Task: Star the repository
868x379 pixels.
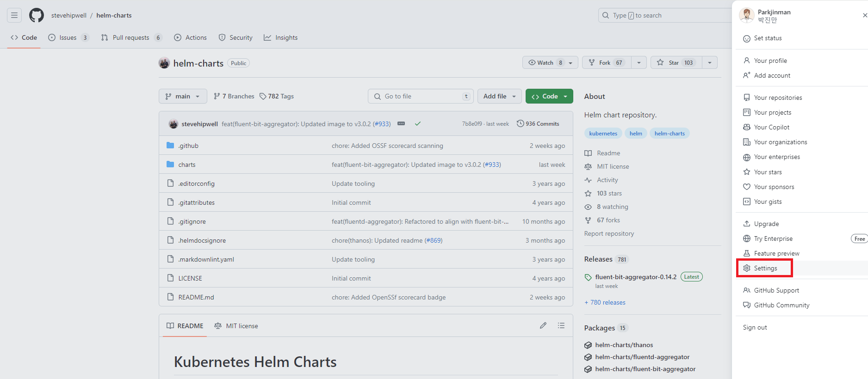Action: click(x=676, y=62)
